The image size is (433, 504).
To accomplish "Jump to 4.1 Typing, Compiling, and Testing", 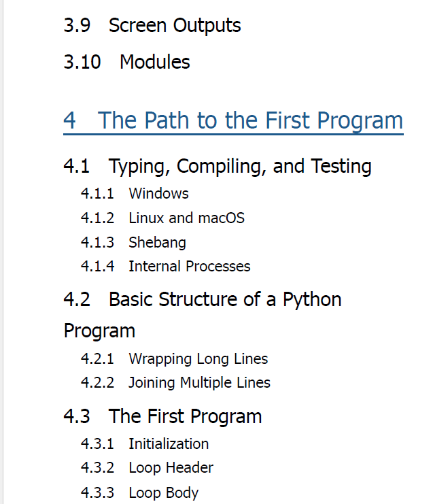I will point(218,167).
